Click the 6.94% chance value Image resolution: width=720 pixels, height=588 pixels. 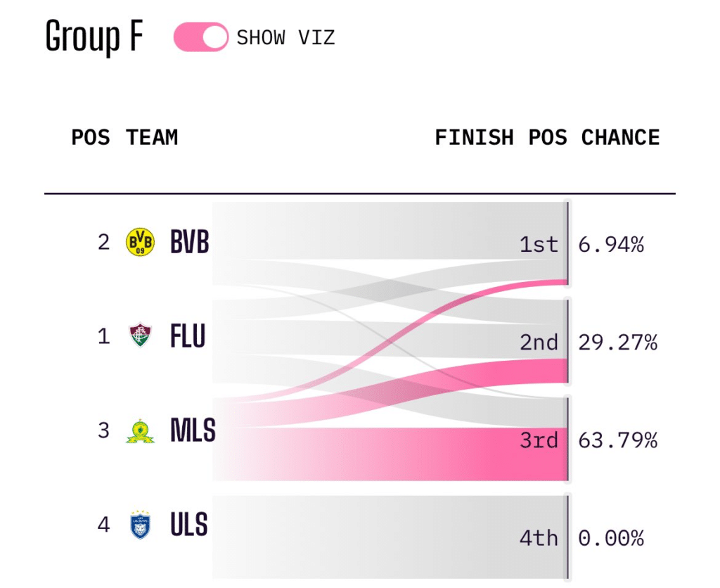(x=611, y=244)
